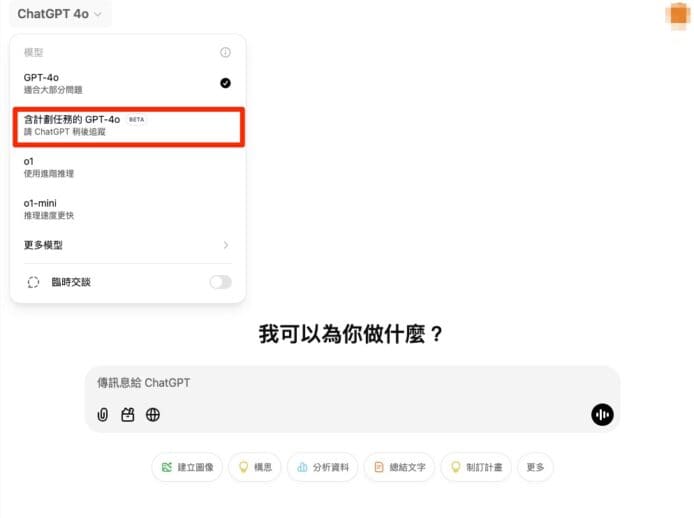Image resolution: width=694 pixels, height=518 pixels.
Task: Start voice mode with black waveform icon
Action: (602, 414)
